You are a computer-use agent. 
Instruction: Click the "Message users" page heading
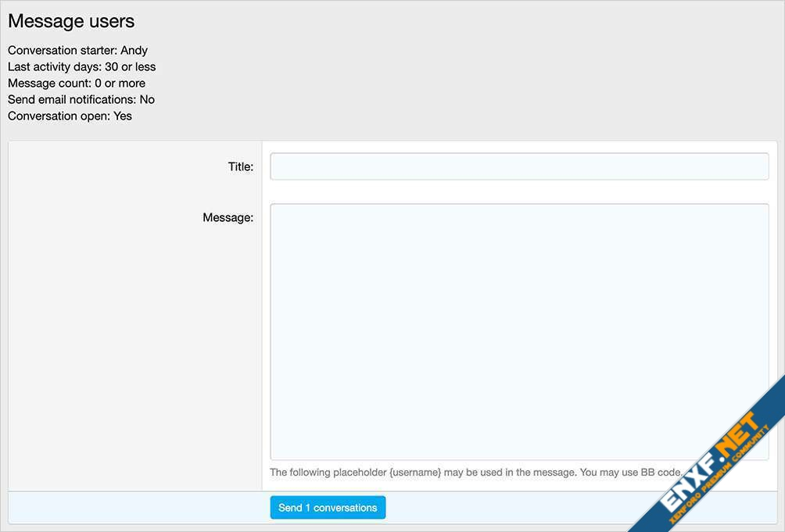pos(71,22)
